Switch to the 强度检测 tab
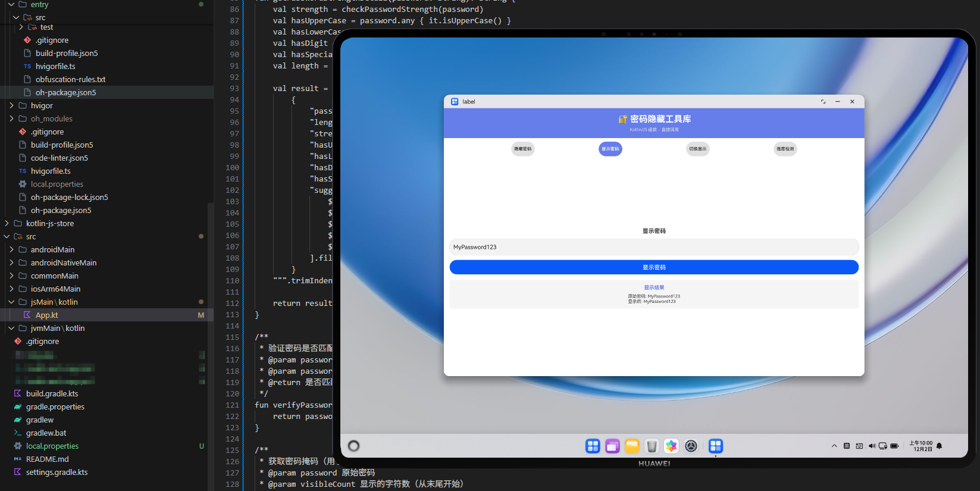 point(785,149)
